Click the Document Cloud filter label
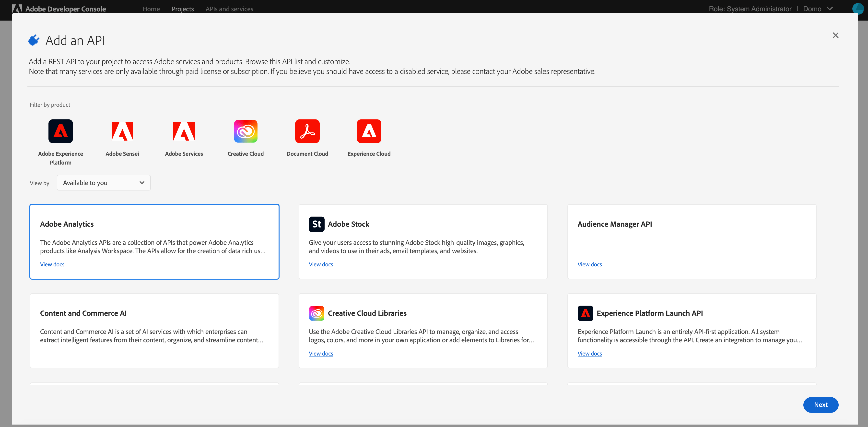The width and height of the screenshot is (868, 427). (x=307, y=154)
